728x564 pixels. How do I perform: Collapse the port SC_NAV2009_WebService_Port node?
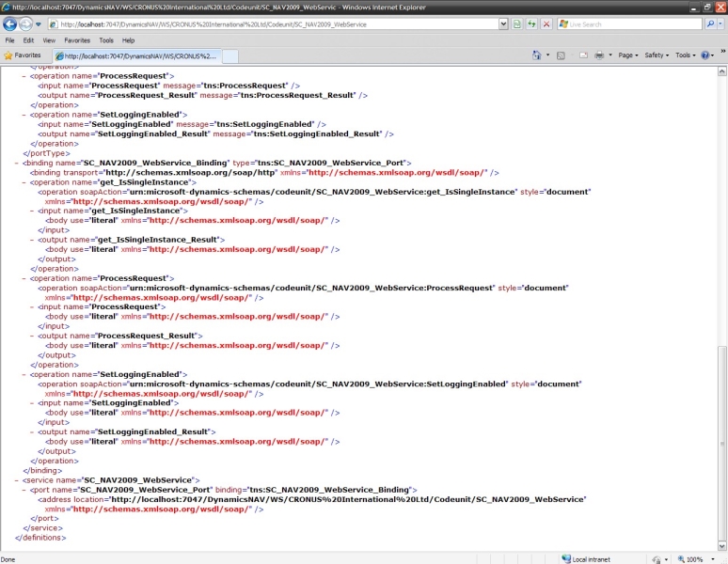click(24, 490)
